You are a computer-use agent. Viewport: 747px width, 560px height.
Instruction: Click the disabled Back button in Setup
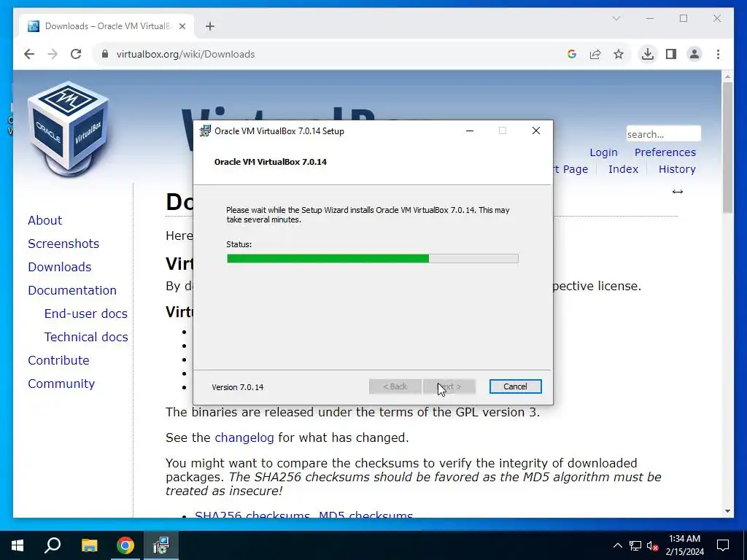[395, 386]
